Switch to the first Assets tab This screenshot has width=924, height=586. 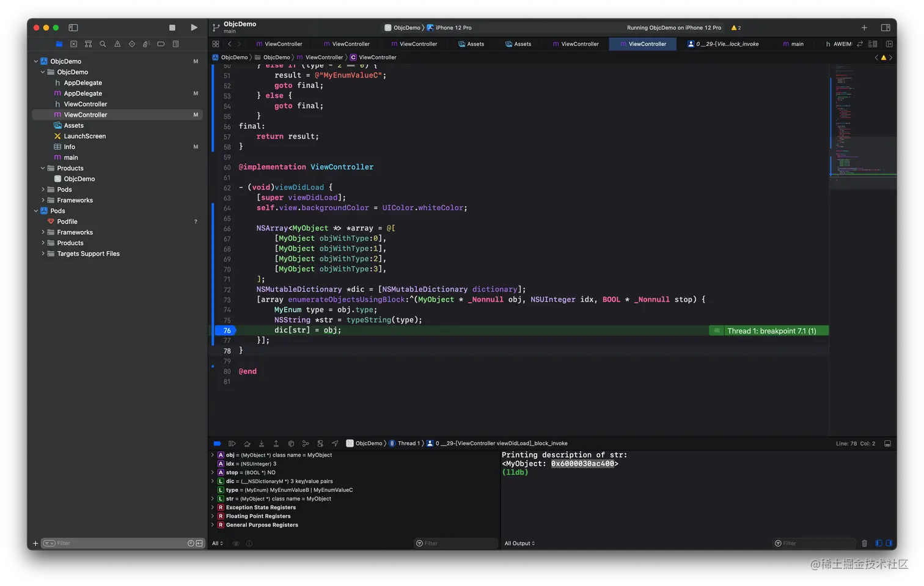[471, 44]
